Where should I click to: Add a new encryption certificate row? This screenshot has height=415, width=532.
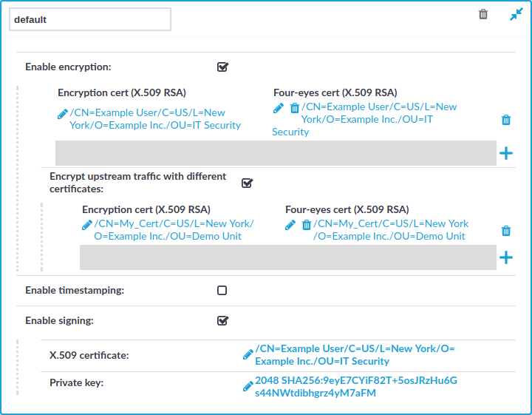click(x=506, y=153)
